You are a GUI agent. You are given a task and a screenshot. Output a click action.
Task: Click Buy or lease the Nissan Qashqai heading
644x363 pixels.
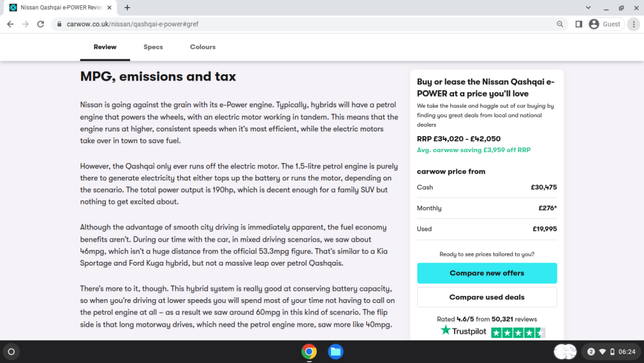486,88
